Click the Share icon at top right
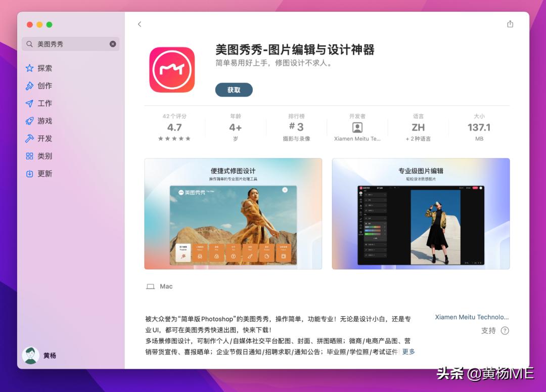Viewport: 546px width, 392px height. click(x=510, y=23)
